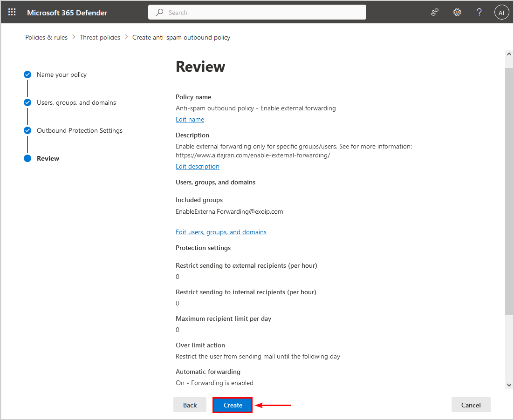Navigate to 'Threat policies' breadcrumb
514x420 pixels.
pyautogui.click(x=100, y=37)
